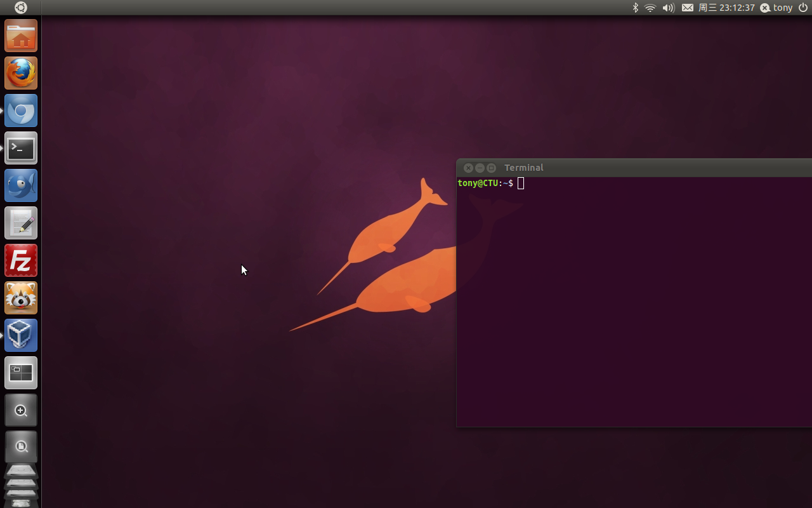Open the tony user menu
This screenshot has width=812, height=508.
point(776,8)
